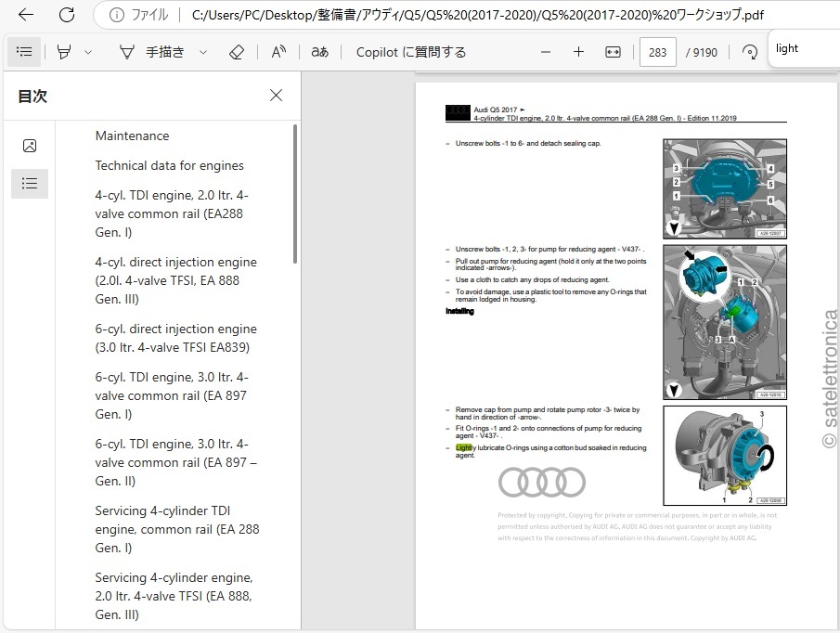Click the search box containing light
This screenshot has width=840, height=633.
coord(804,49)
